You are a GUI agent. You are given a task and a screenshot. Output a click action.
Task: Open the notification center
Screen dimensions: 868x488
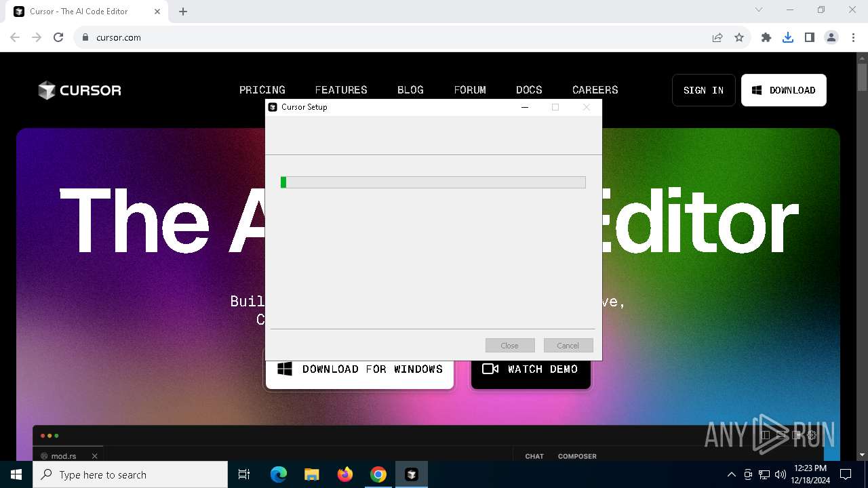846,474
